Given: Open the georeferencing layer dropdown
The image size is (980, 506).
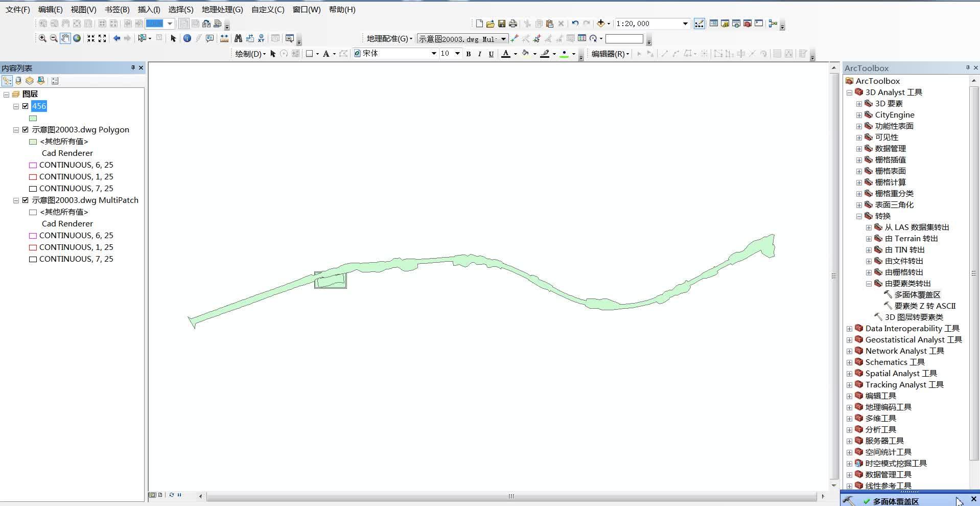Looking at the screenshot, I should (x=504, y=39).
